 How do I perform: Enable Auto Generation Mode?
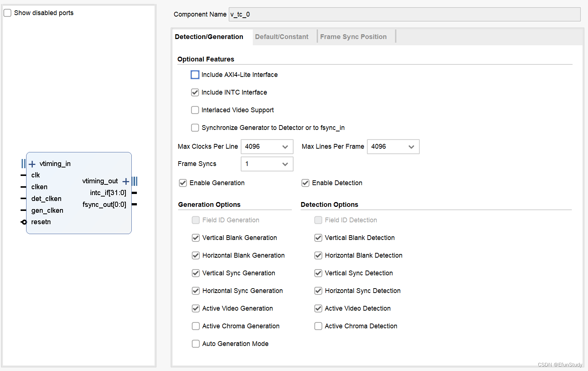coord(196,344)
